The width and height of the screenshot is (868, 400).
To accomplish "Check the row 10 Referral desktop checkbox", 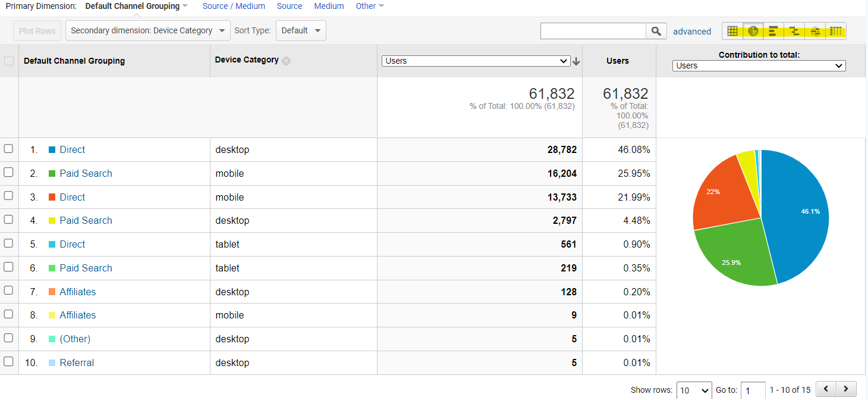I will tap(9, 361).
